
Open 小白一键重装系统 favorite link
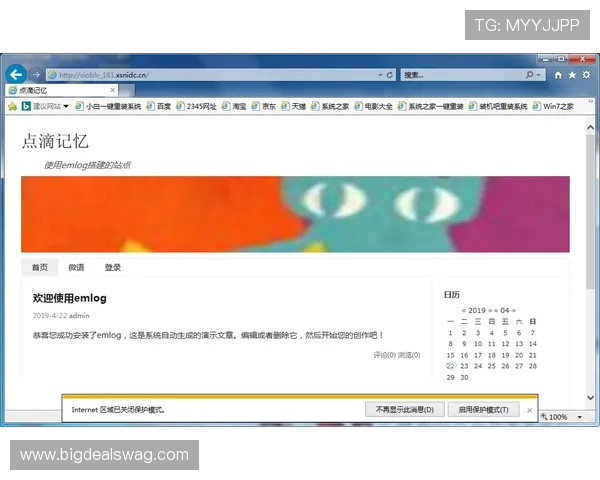(108, 106)
